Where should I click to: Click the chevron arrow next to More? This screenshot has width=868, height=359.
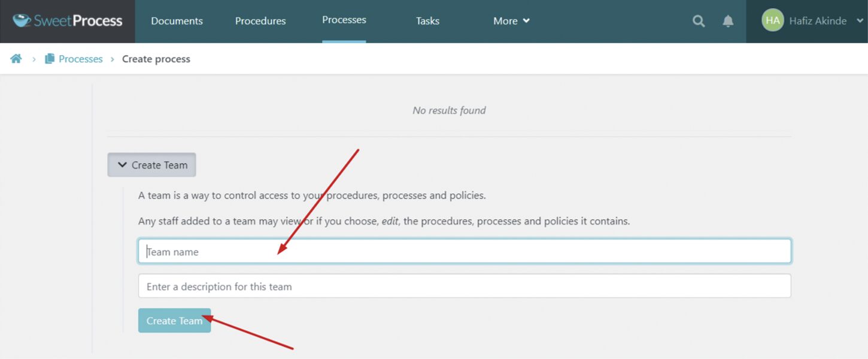pos(526,21)
